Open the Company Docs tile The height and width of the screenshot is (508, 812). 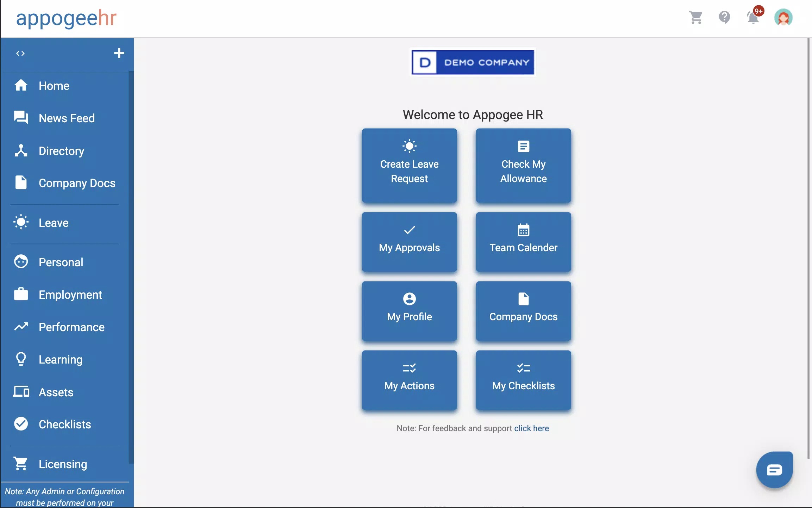click(523, 311)
